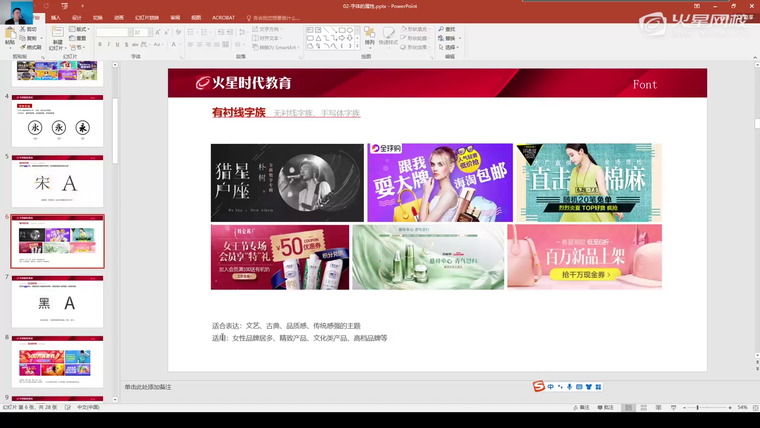The width and height of the screenshot is (760, 428).
Task: Toggle italic text formatting
Action: (x=109, y=45)
